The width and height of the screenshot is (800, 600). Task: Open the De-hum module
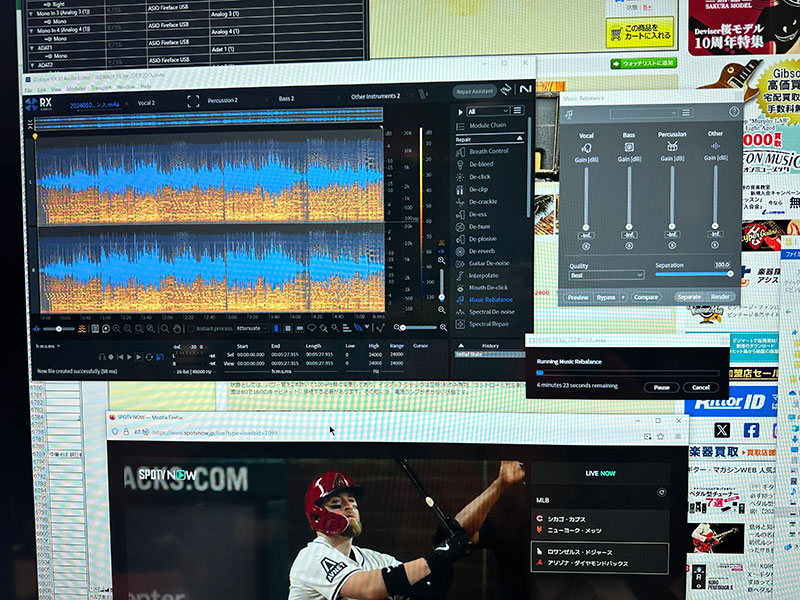click(x=473, y=227)
